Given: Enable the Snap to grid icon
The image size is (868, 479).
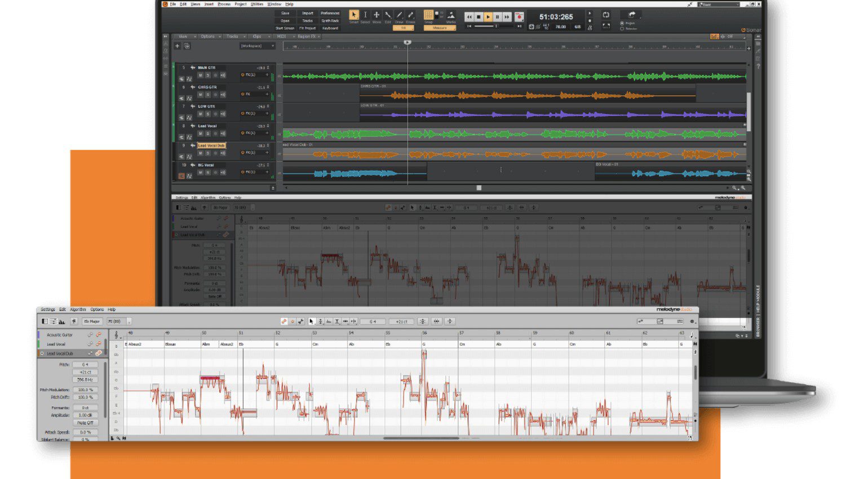Looking at the screenshot, I should [x=429, y=14].
